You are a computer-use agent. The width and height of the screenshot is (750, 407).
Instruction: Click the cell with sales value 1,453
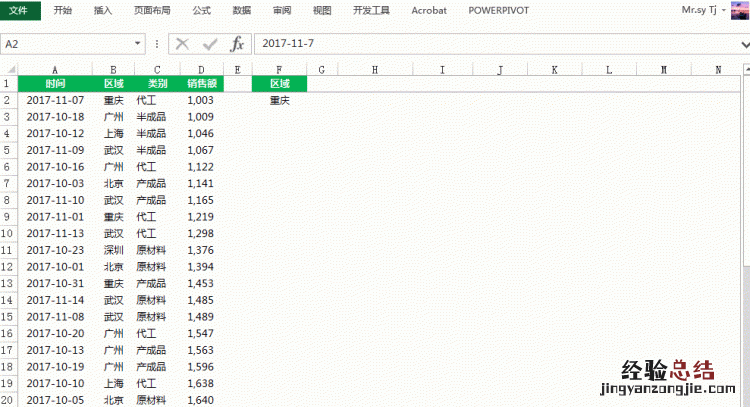pos(200,283)
